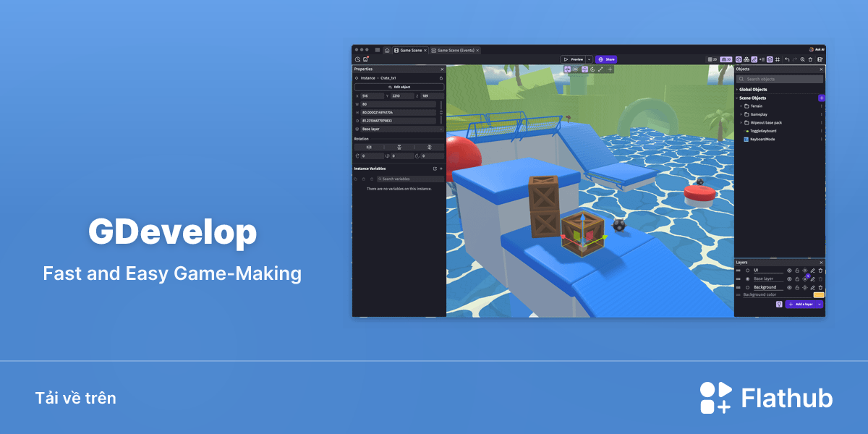Open the scene settings icon at toolbar end
Image resolution: width=868 pixels, height=434 pixels.
[820, 59]
